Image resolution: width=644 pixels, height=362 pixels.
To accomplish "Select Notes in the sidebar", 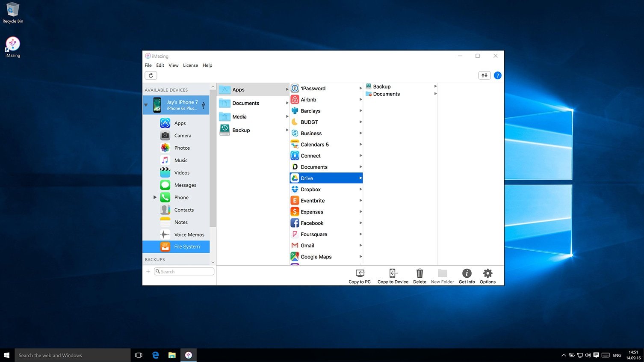I will pyautogui.click(x=176, y=223).
